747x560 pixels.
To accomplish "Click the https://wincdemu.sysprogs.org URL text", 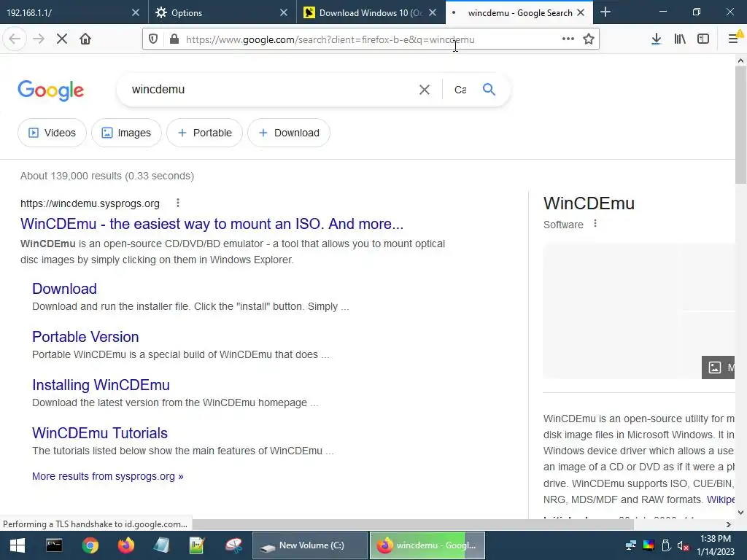I will [90, 203].
